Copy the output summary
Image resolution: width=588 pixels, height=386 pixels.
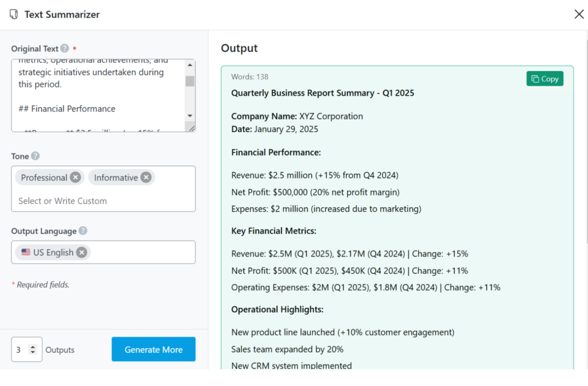(x=544, y=79)
